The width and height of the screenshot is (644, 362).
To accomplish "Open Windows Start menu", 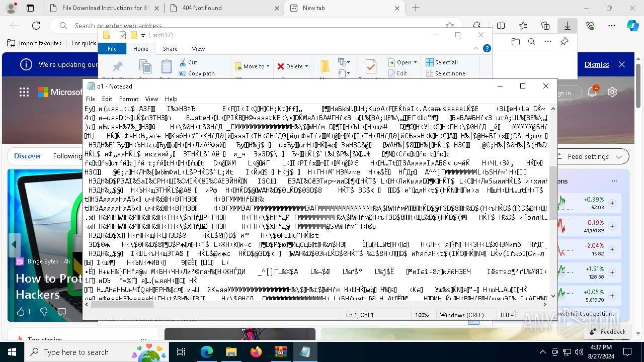I will (x=12, y=352).
